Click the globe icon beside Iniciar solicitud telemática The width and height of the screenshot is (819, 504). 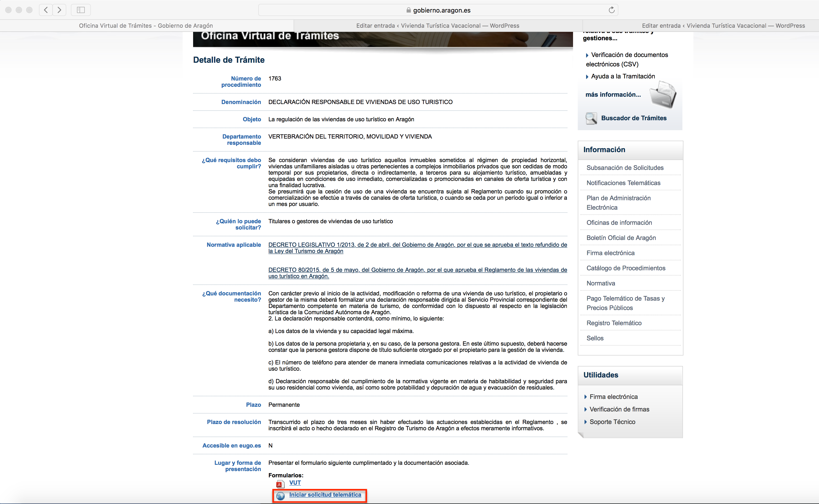point(280,496)
